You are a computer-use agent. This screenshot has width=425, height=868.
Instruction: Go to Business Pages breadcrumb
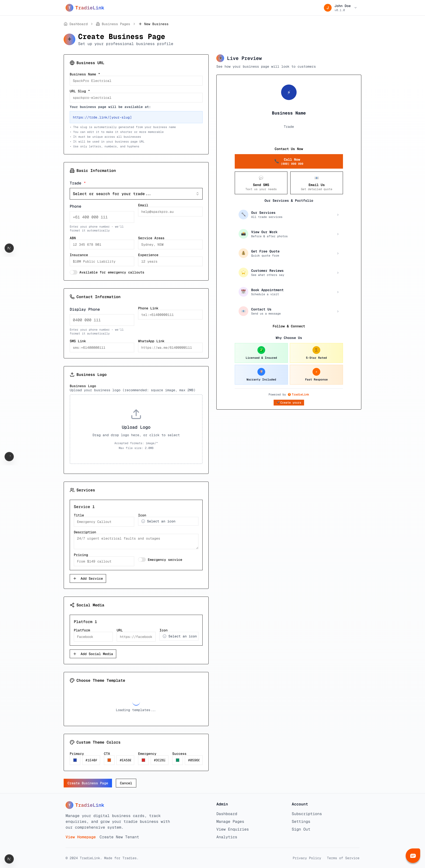tap(113, 24)
